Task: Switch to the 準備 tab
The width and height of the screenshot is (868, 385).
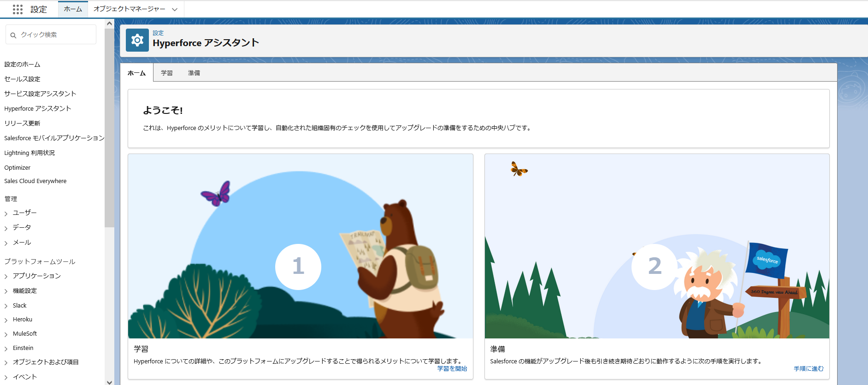Action: (194, 73)
